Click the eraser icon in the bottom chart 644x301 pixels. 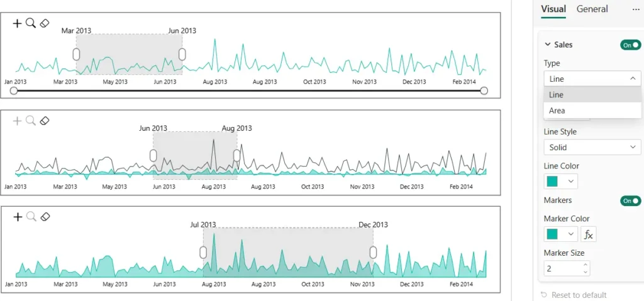[45, 217]
